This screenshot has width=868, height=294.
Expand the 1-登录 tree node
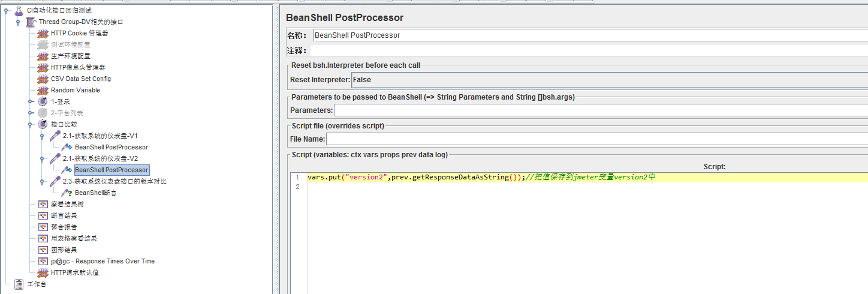(x=31, y=101)
